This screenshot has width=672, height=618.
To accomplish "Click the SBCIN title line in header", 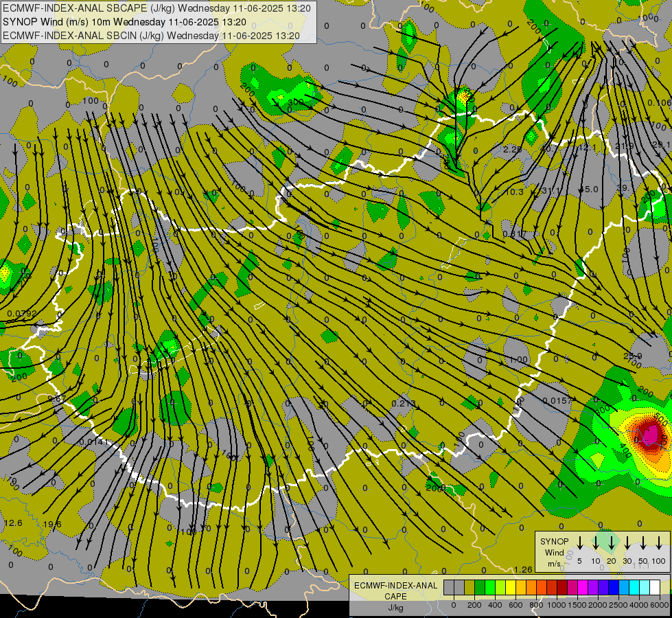I will pyautogui.click(x=151, y=36).
